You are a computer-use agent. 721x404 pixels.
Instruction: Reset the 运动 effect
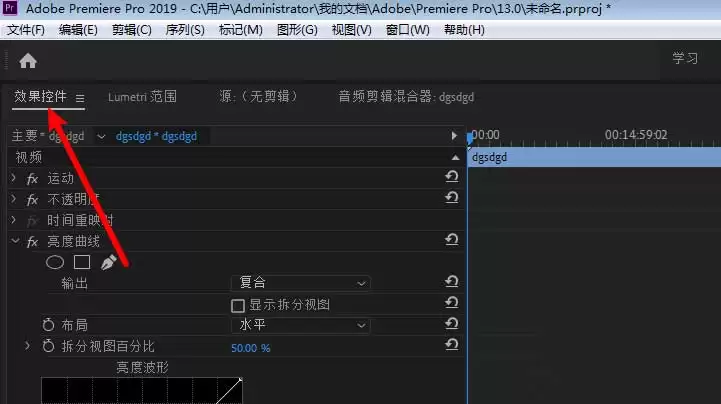pos(452,176)
